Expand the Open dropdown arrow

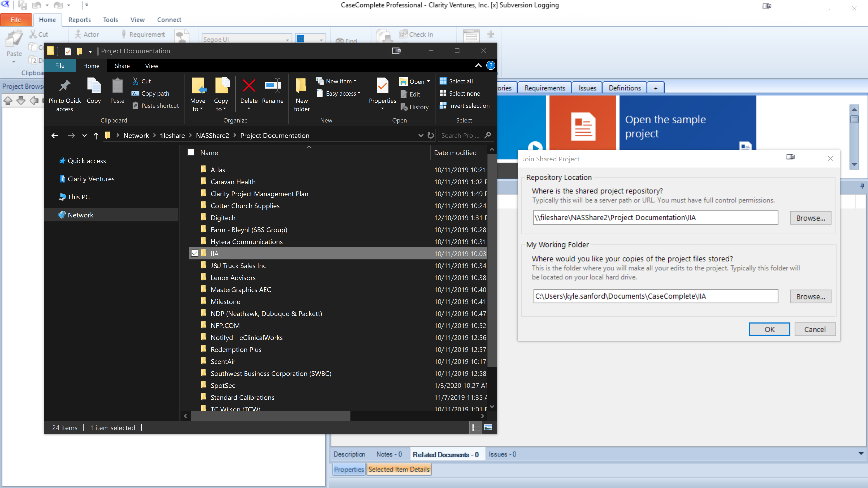point(428,82)
